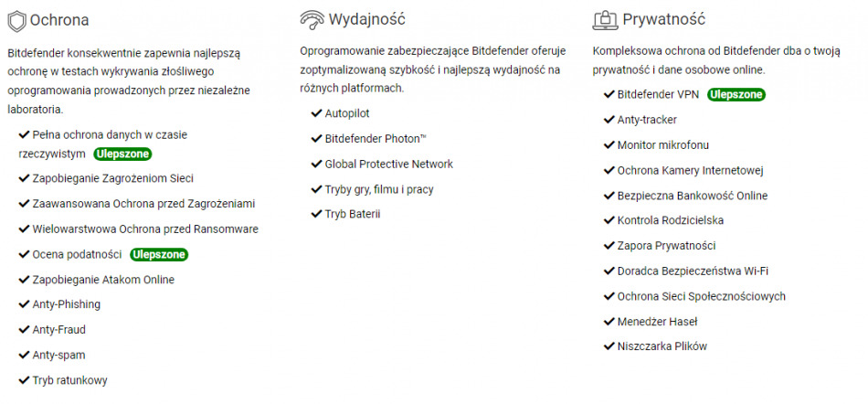The image size is (868, 404).
Task: Click the Ulepszone badge next to Bitdefender VPN
Action: coord(736,94)
